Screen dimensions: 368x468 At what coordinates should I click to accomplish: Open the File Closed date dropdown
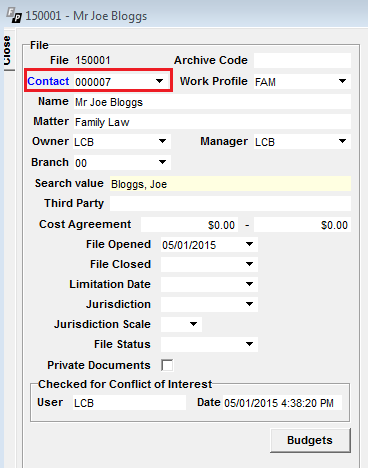point(249,264)
